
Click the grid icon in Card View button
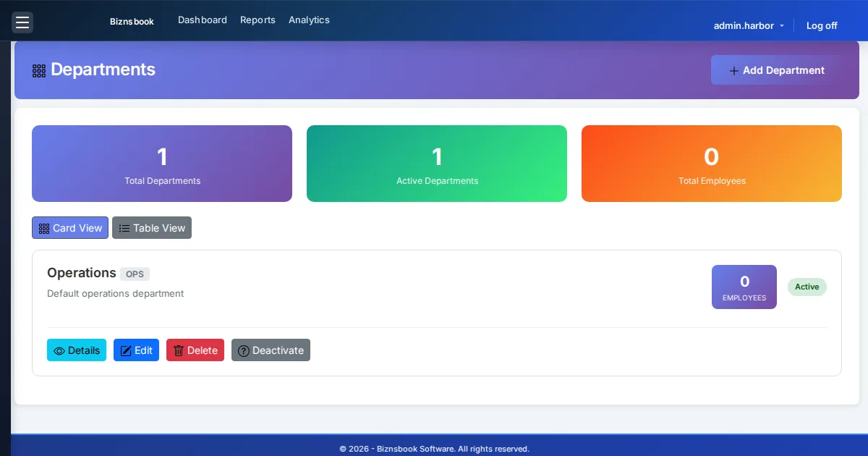pos(44,229)
